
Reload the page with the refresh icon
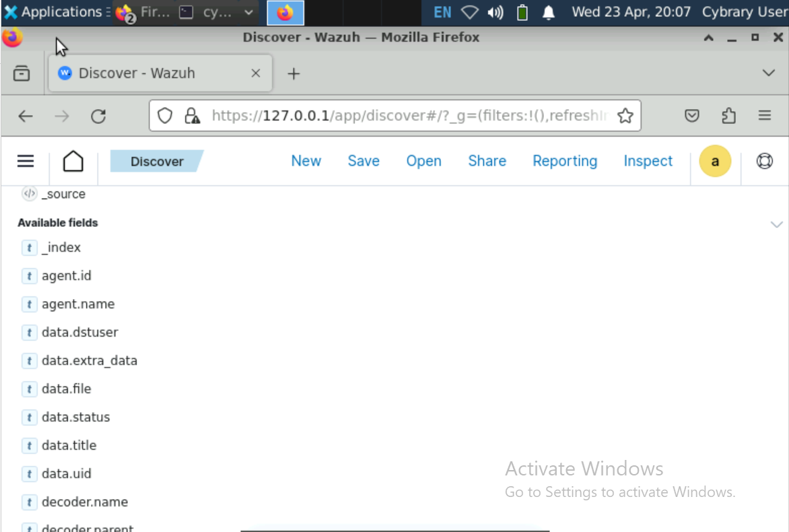coord(98,117)
